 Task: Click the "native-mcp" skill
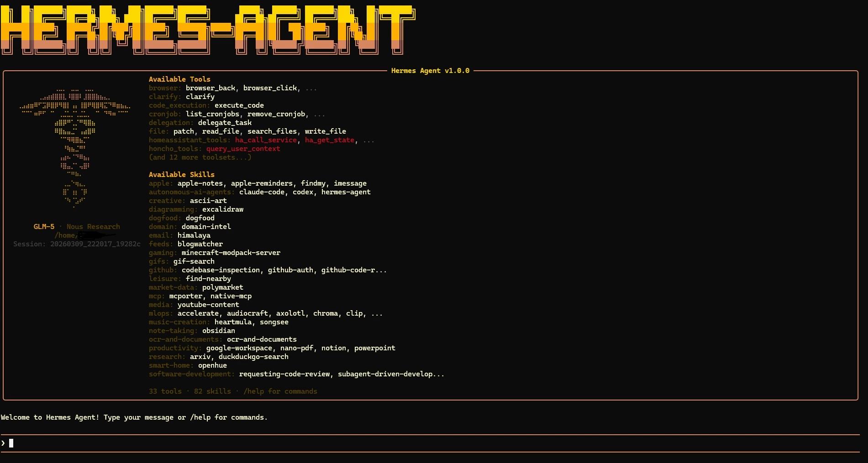[231, 296]
